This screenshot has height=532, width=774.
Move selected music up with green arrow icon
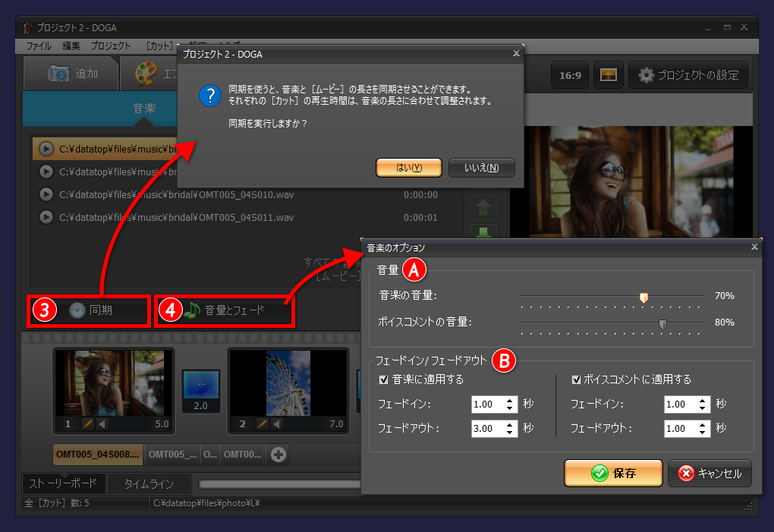coord(483,206)
